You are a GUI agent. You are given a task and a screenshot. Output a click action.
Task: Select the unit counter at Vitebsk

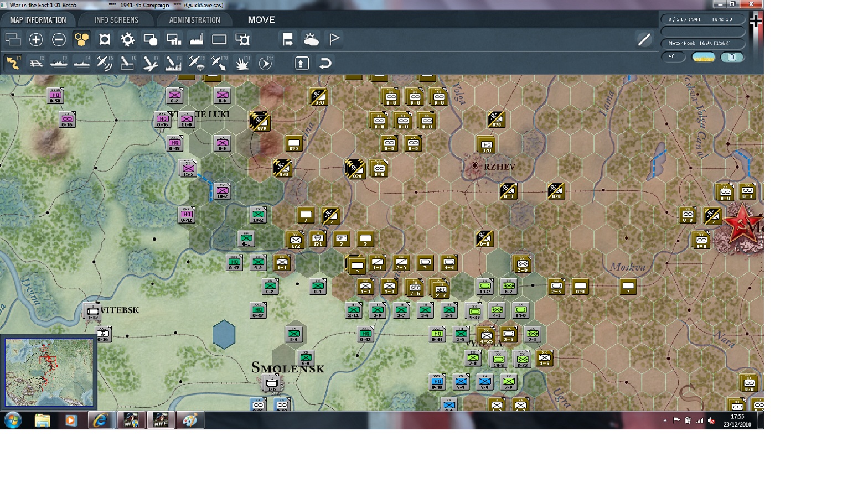pos(92,312)
